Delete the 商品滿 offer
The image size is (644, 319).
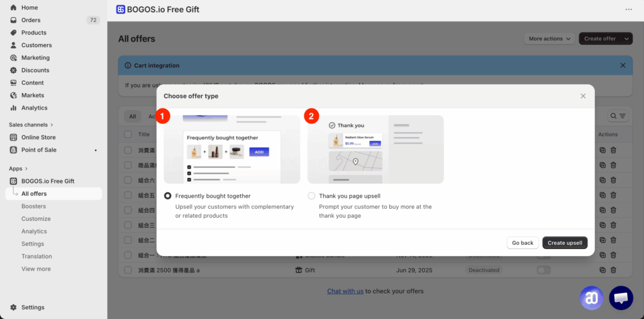tap(613, 165)
